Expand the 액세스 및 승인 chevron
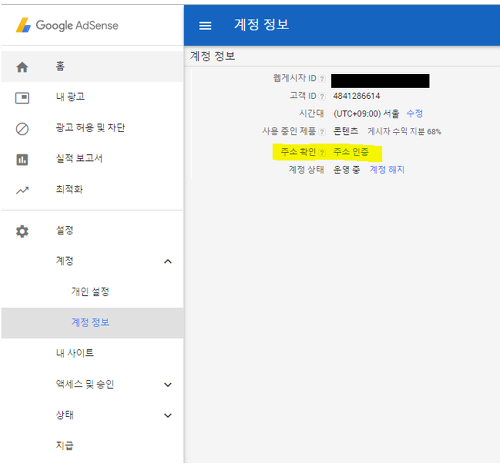500x466 pixels. [x=168, y=385]
